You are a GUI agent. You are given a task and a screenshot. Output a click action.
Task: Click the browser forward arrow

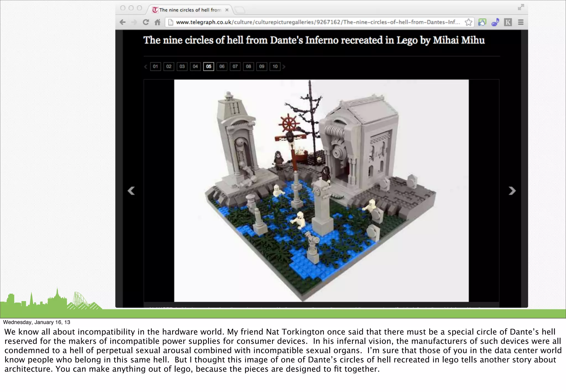[134, 22]
